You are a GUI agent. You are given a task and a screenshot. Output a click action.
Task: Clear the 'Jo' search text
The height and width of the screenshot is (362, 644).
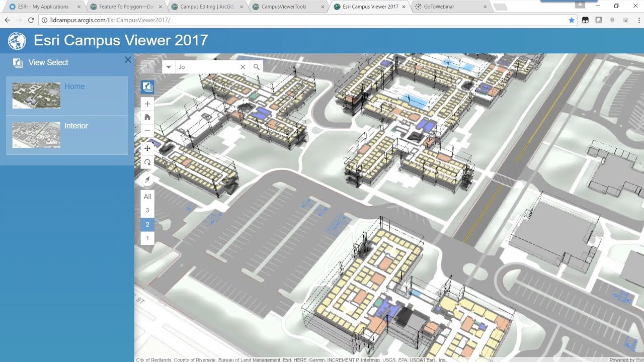tap(243, 67)
